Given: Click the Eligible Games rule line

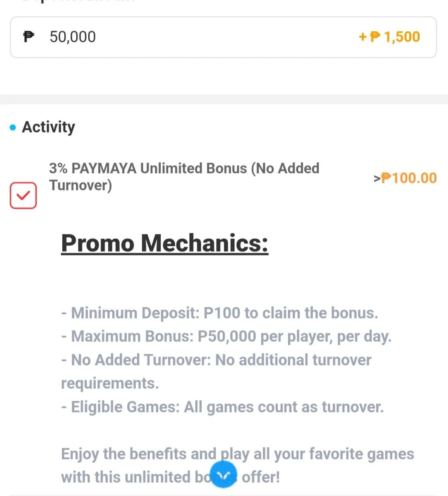Looking at the screenshot, I should click(222, 407).
